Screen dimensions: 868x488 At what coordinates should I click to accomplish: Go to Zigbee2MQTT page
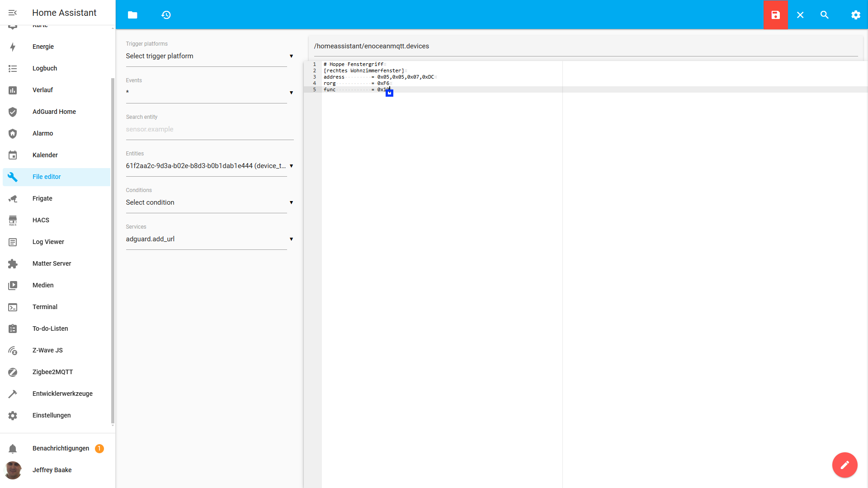tap(57, 372)
